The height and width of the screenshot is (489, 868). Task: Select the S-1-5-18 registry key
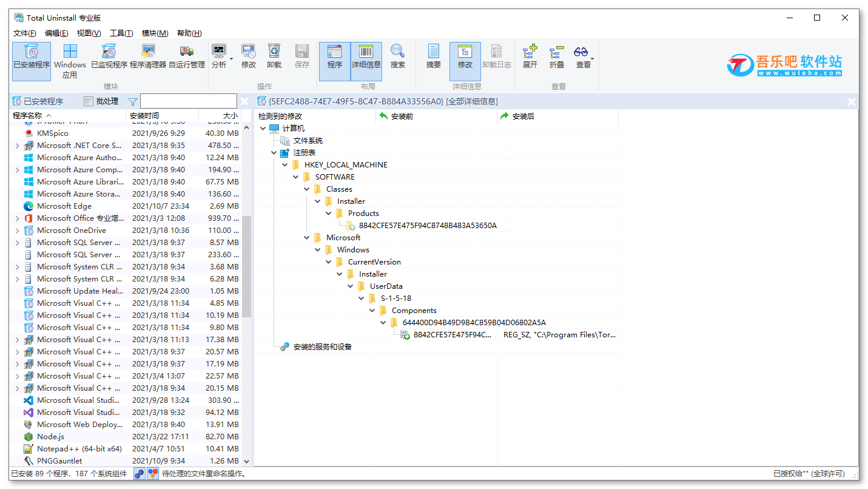click(396, 298)
